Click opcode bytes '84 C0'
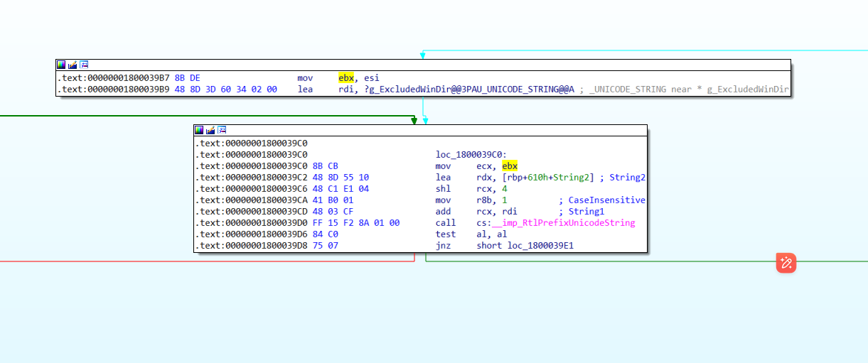This screenshot has height=363, width=868. click(x=326, y=234)
